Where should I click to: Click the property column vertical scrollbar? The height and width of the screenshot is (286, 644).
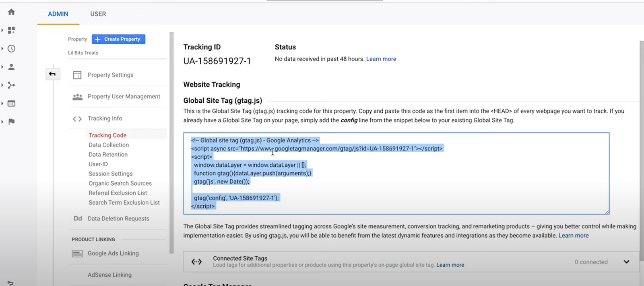click(171, 143)
